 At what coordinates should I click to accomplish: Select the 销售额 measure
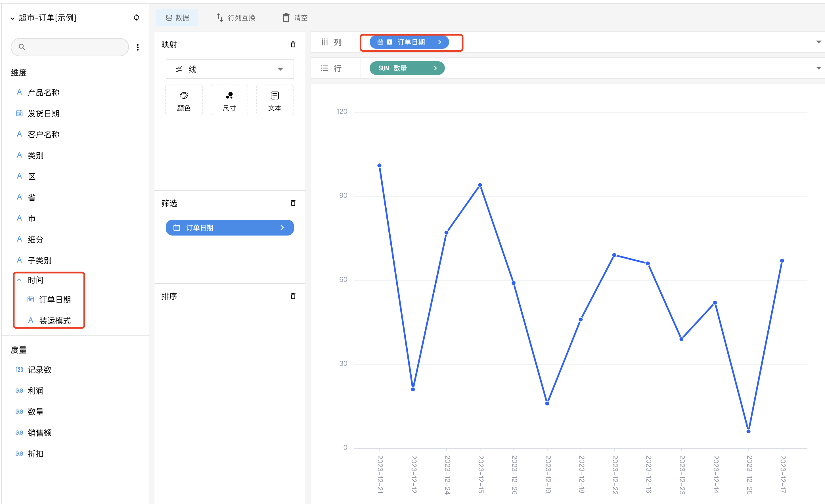click(39, 433)
